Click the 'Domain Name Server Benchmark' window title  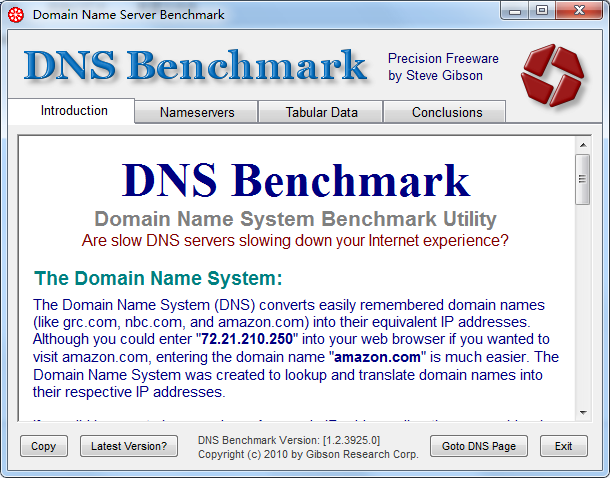point(128,15)
